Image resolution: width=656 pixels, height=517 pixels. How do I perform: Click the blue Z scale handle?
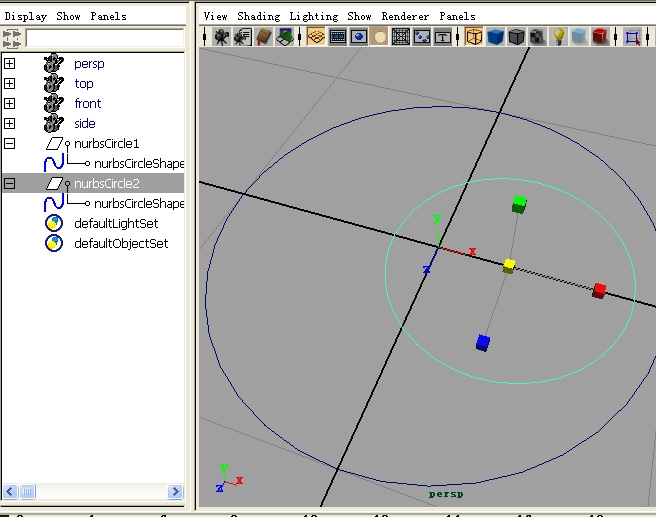click(483, 343)
